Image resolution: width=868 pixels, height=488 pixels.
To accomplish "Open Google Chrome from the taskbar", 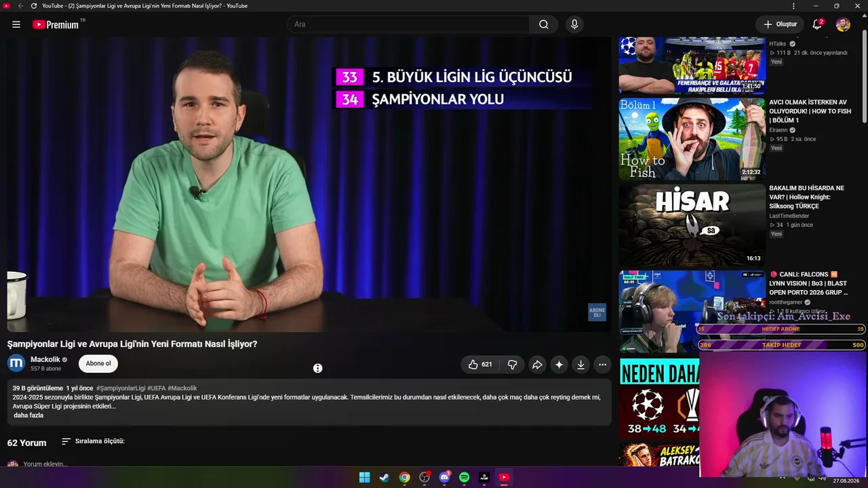I will pos(404,477).
